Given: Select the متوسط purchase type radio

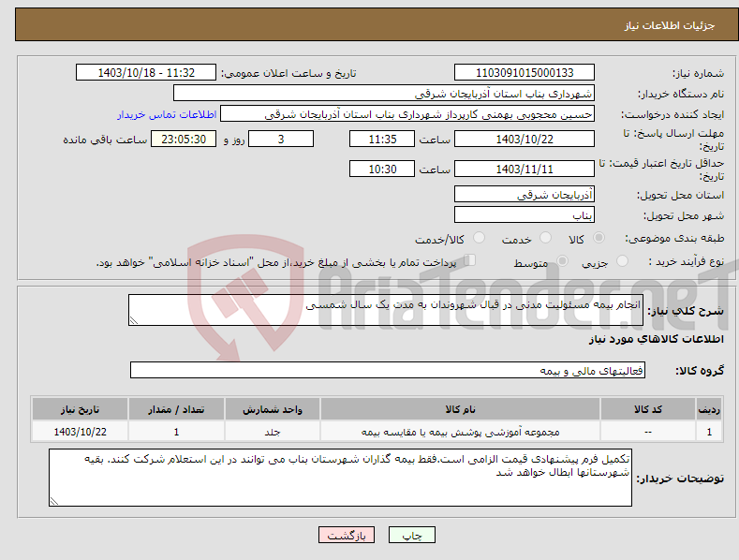Looking at the screenshot, I should coord(562,260).
